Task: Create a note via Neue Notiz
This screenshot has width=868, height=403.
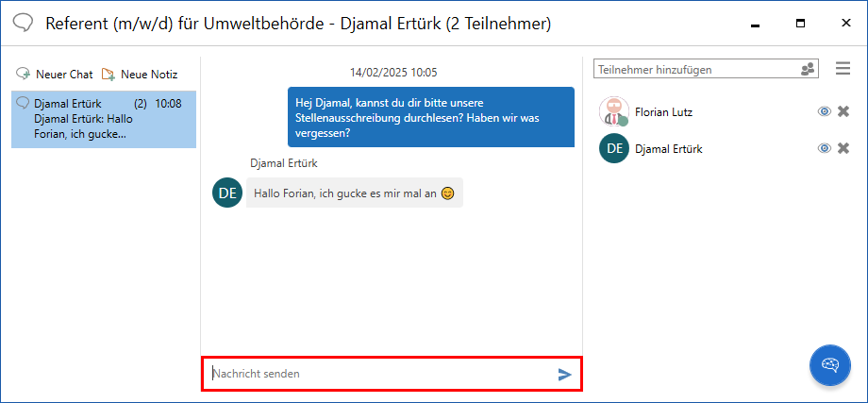Action: click(140, 74)
